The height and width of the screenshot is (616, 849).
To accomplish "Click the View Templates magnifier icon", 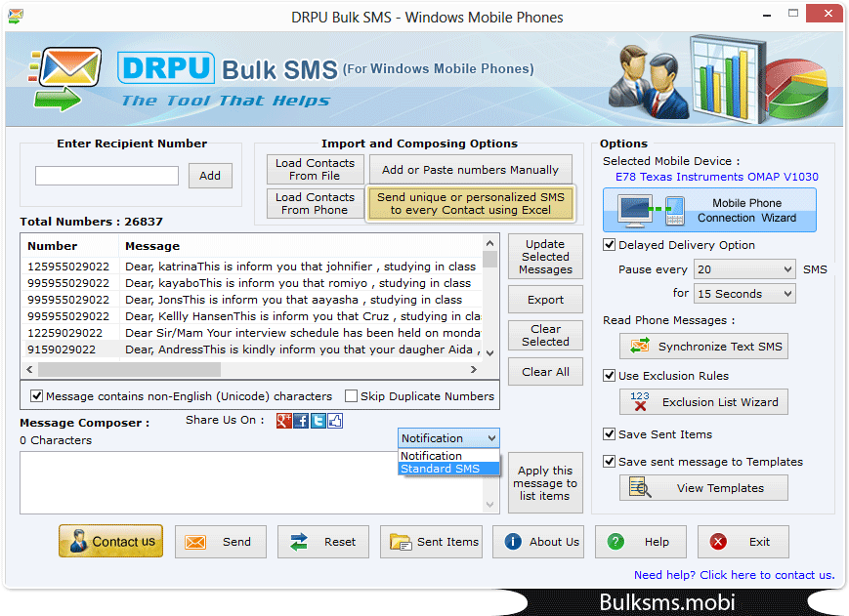I will click(x=640, y=488).
